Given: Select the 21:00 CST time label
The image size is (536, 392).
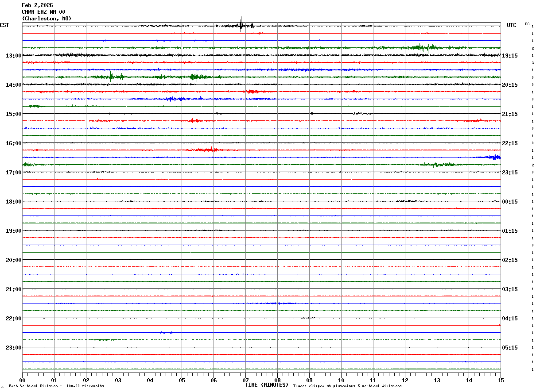Looking at the screenshot, I should [x=13, y=289].
